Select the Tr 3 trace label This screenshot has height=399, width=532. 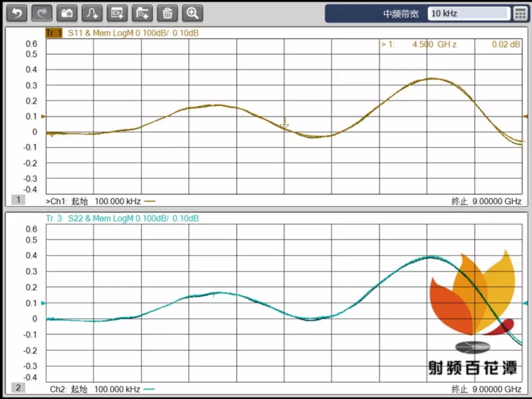[54, 218]
